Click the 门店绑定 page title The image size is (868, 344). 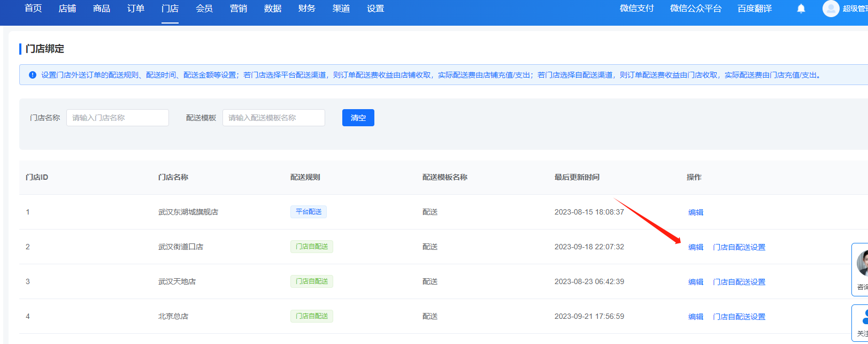pos(45,49)
